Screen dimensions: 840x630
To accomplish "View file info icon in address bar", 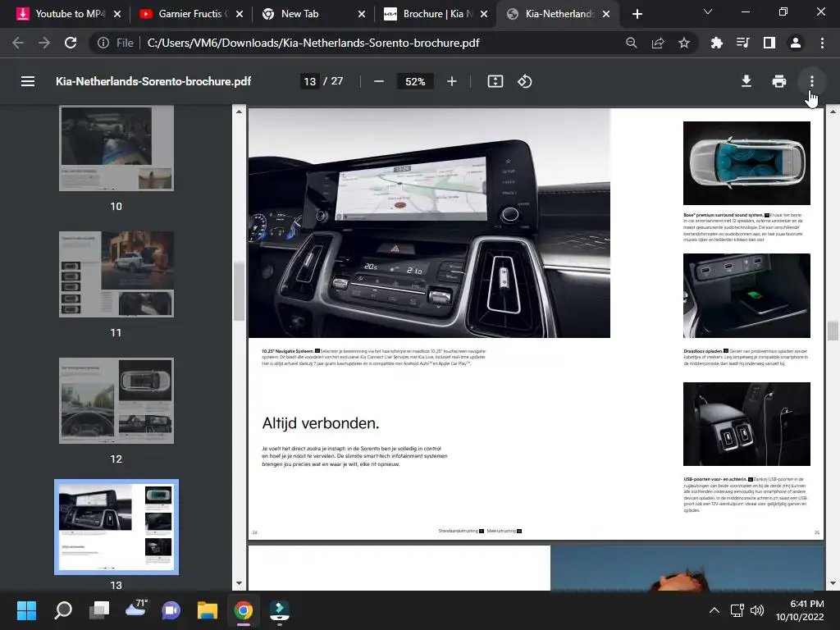I will click(x=103, y=43).
